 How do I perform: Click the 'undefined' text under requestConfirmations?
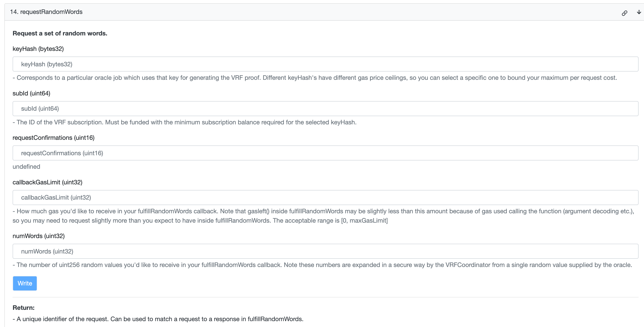[26, 167]
